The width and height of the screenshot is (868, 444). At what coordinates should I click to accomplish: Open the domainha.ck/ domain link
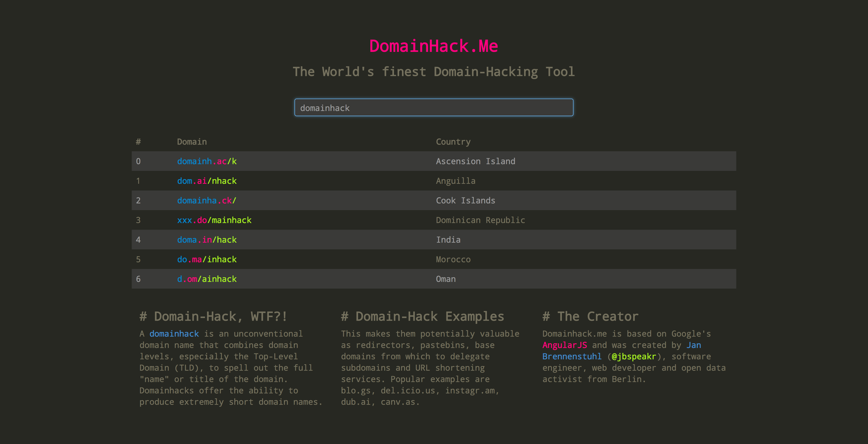click(207, 201)
